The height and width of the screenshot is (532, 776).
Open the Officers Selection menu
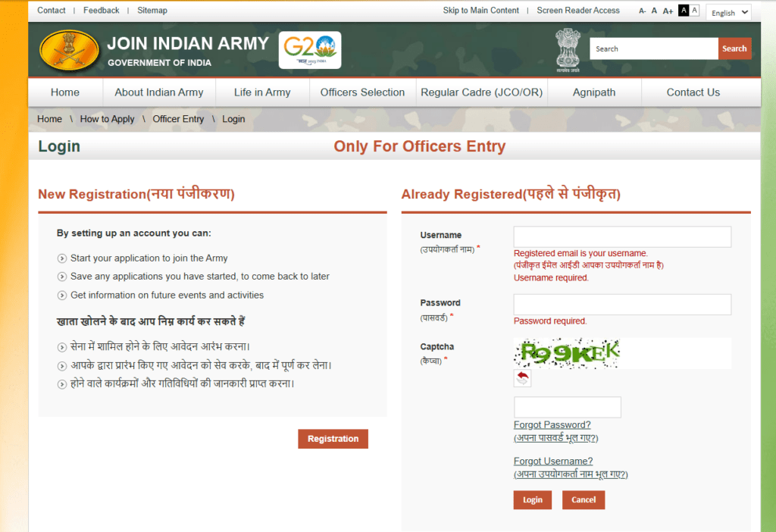(362, 92)
